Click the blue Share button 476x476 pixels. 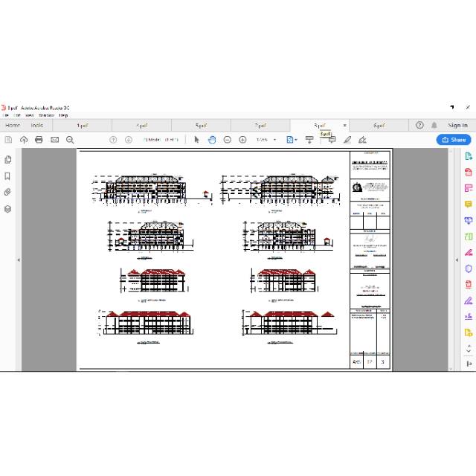click(454, 140)
